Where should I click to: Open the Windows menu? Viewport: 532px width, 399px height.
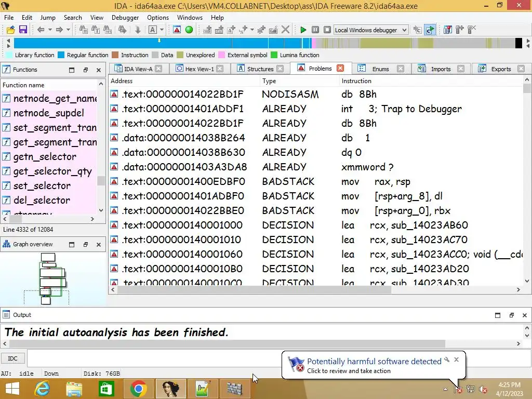[190, 18]
